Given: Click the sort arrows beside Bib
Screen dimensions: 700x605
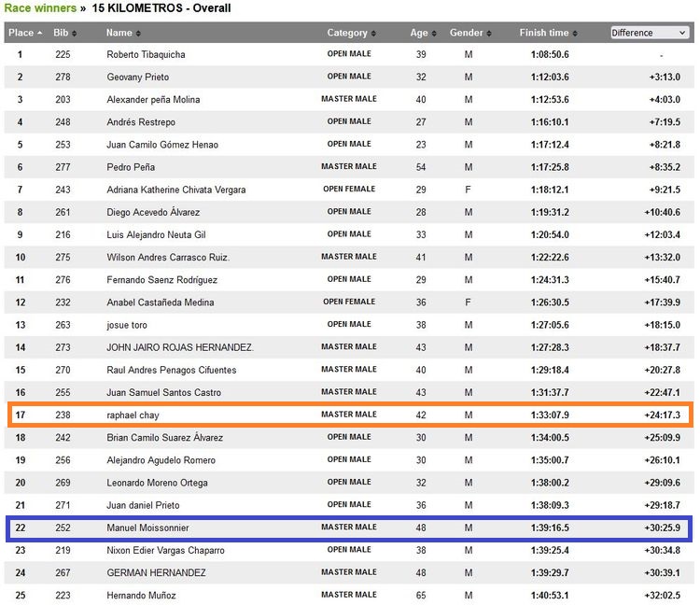Looking at the screenshot, I should coord(75,34).
